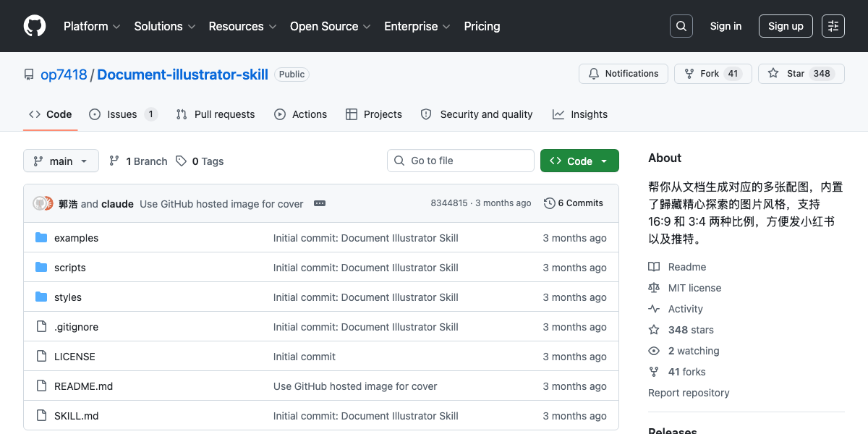Expand the Platform navigation menu
The width and height of the screenshot is (868, 434).
[x=92, y=26]
